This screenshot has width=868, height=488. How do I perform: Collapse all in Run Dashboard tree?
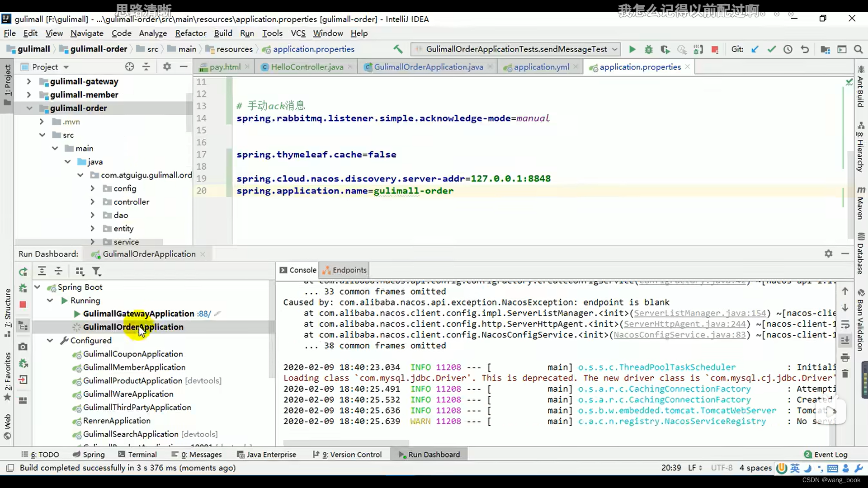pyautogui.click(x=58, y=271)
